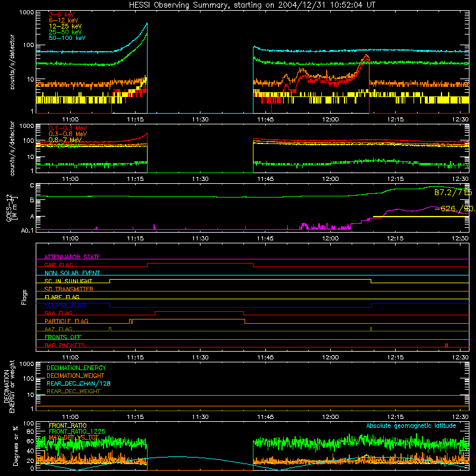Click the REAR_DEC_WEIGHT legend label

click(x=73, y=392)
